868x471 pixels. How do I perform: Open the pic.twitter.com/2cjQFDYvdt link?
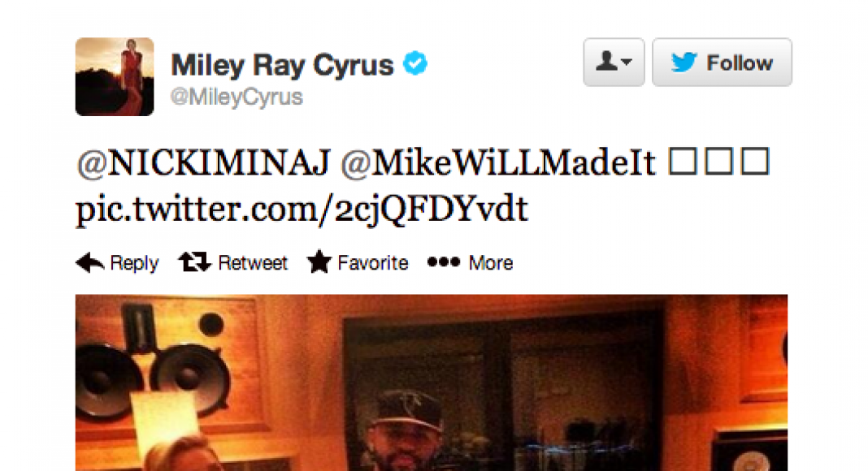coord(302,210)
